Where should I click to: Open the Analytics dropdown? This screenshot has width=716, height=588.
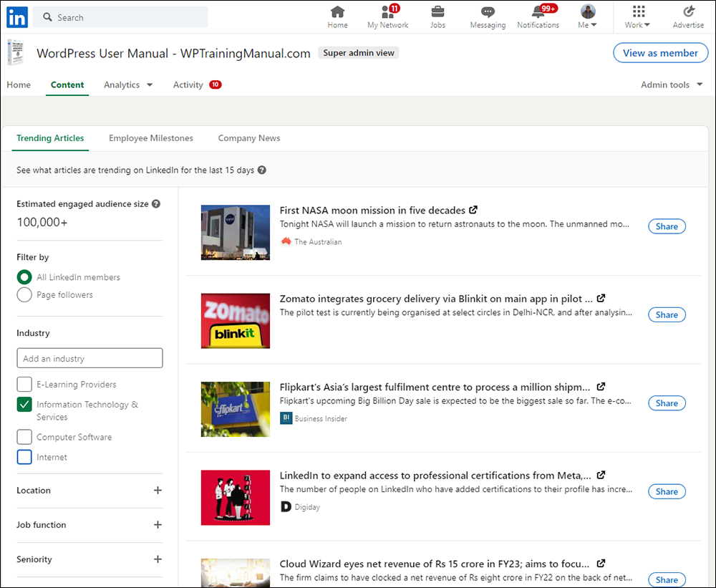click(x=128, y=85)
